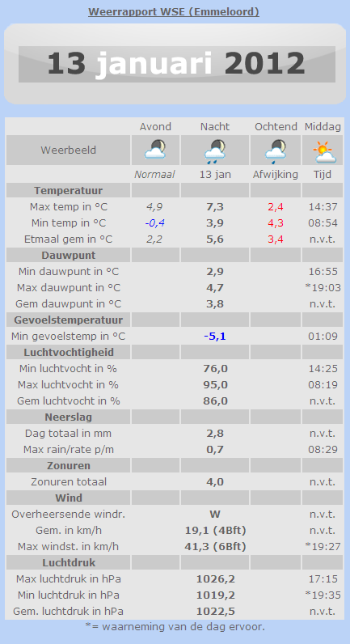This screenshot has width=350, height=644.
Task: Click the max luchtdruk time 17:15
Action: coord(323,578)
